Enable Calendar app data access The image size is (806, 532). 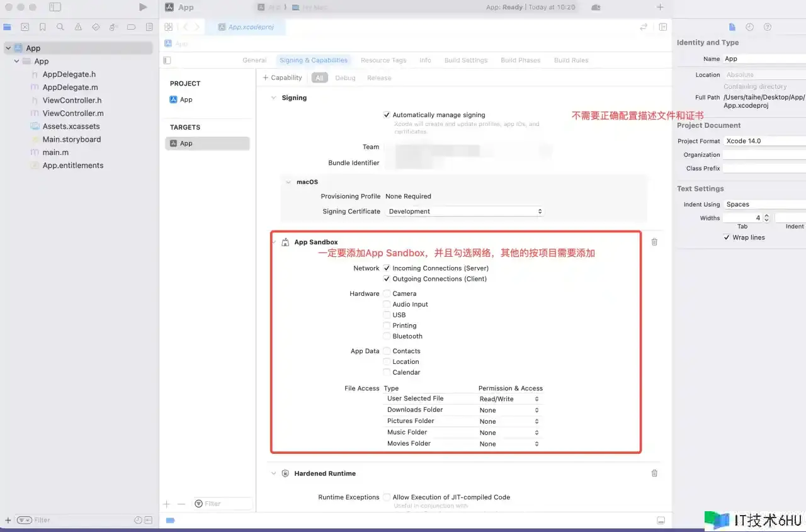click(387, 372)
